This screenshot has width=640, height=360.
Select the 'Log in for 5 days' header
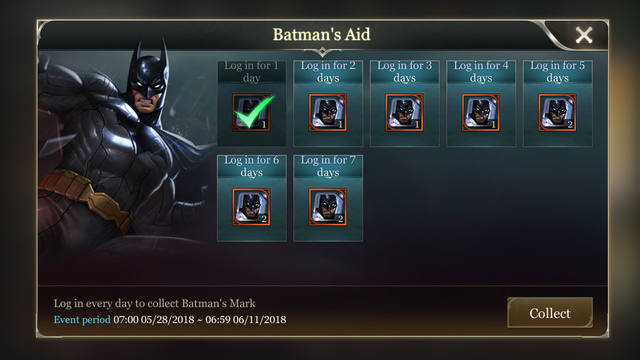(557, 72)
